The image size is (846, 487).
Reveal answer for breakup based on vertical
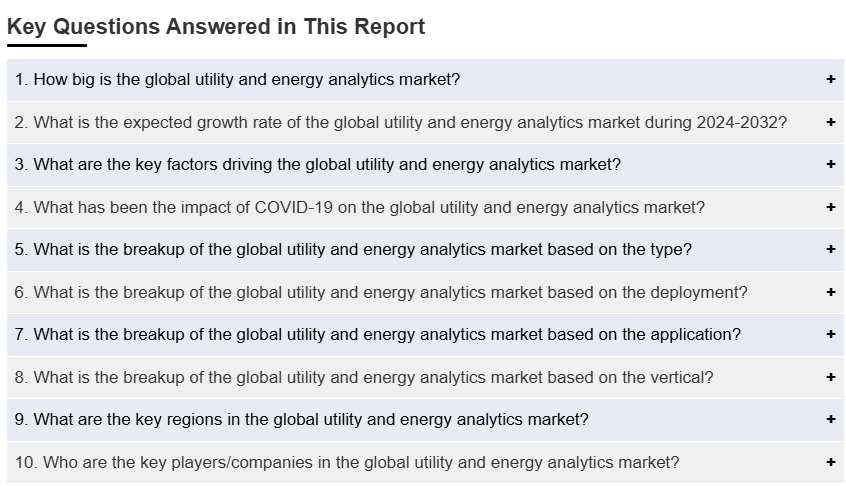point(364,377)
